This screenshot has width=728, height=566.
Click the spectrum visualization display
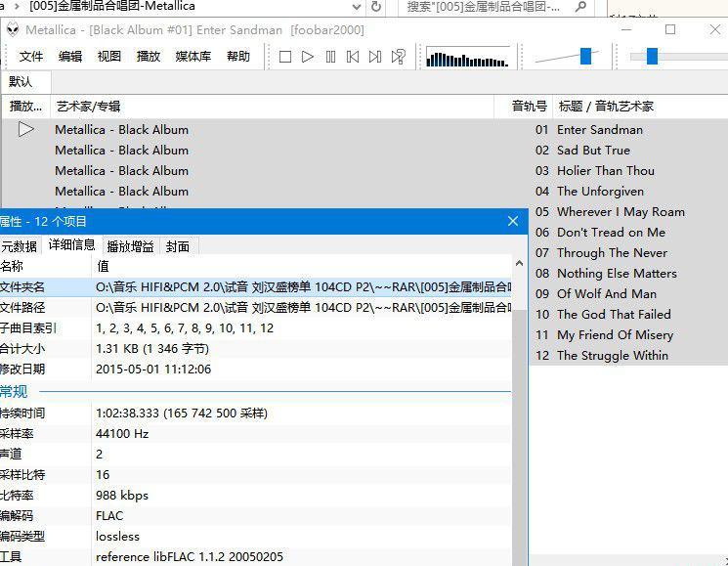[467, 57]
